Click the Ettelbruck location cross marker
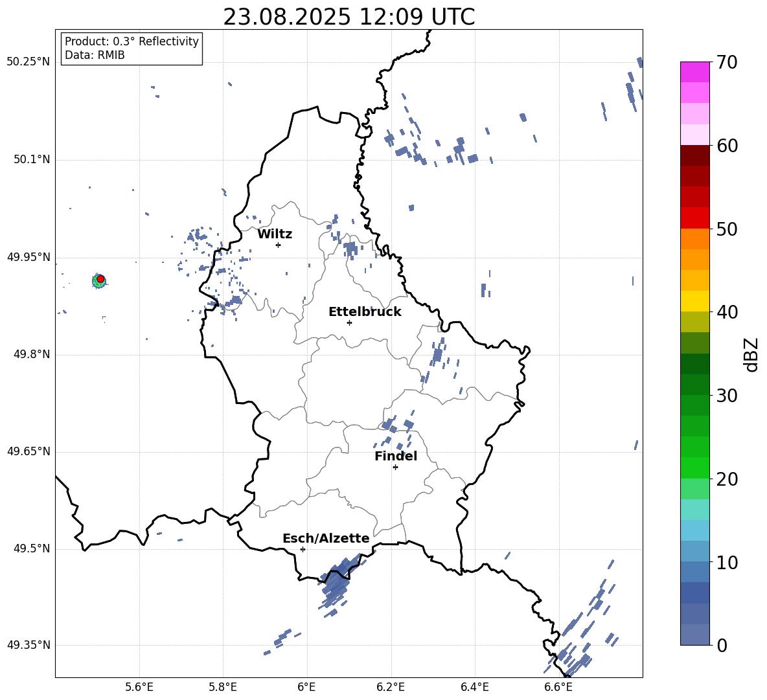The height and width of the screenshot is (700, 767). click(349, 322)
